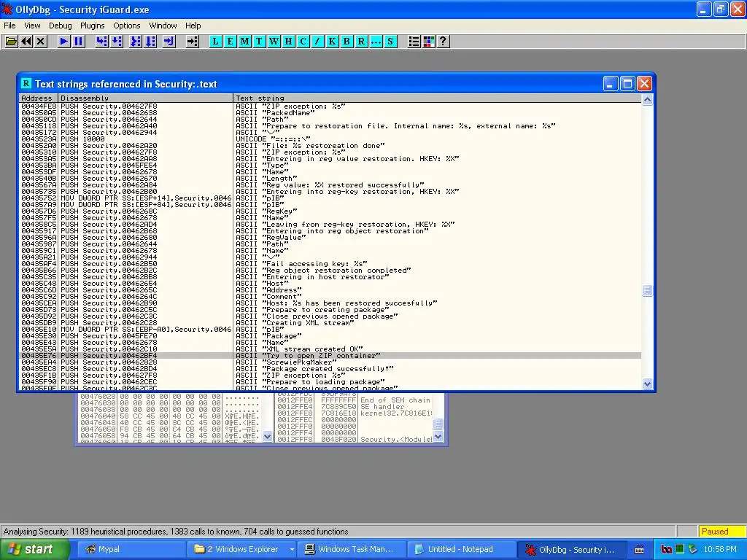This screenshot has width=747, height=560.
Task: Open the Window menu
Action: [163, 26]
